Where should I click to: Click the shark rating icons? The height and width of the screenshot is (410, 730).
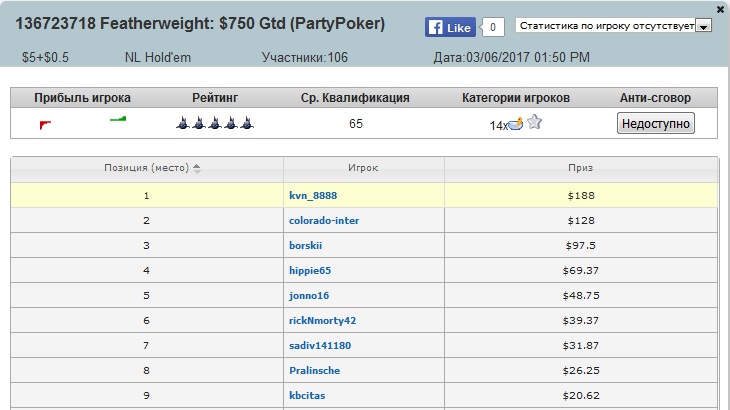pos(215,123)
